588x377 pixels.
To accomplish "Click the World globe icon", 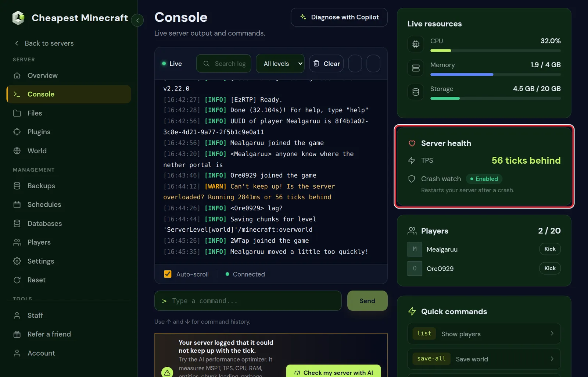I will (17, 151).
